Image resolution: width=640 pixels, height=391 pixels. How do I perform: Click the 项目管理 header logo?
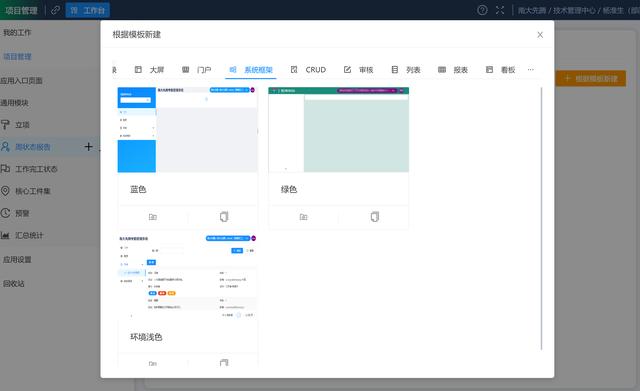(x=21, y=10)
